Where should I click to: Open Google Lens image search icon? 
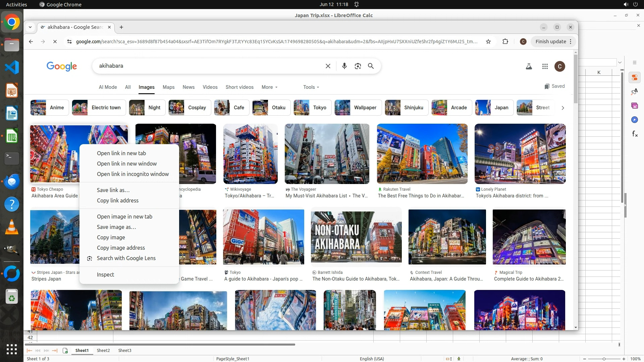(358, 66)
